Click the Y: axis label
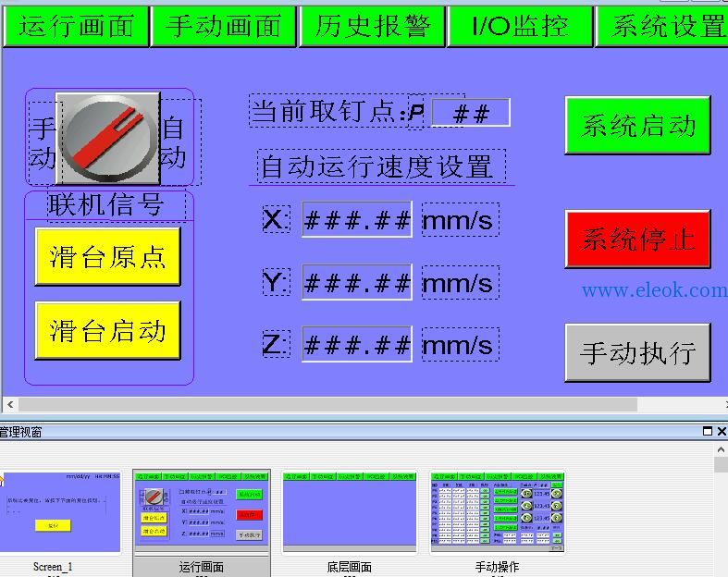Viewport: 728px width, 577px height. coord(277,282)
